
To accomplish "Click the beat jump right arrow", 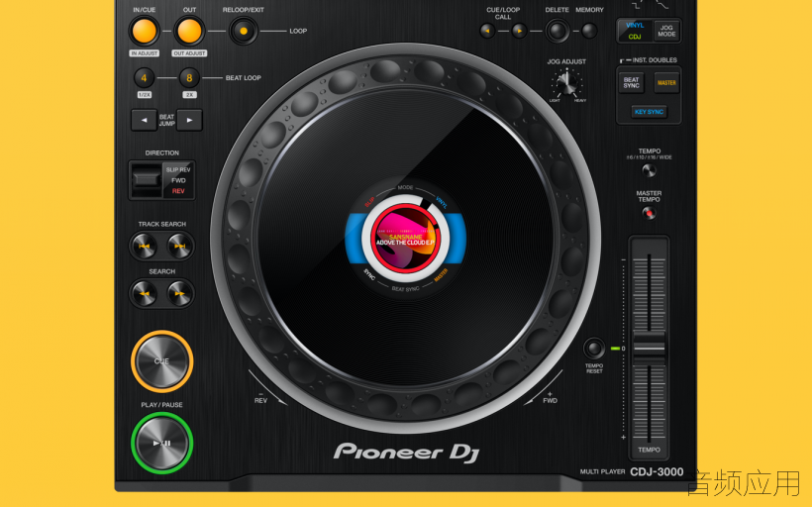I will pos(189,120).
